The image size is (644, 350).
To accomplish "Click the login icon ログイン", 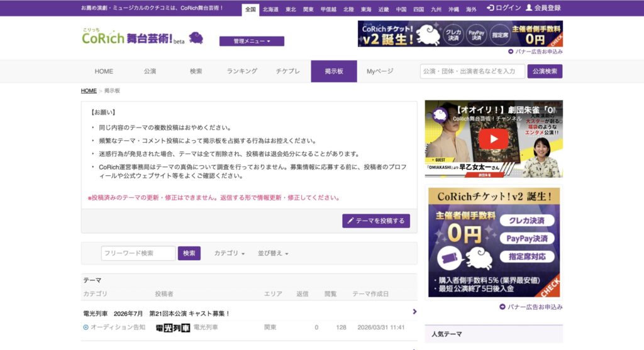I will (x=491, y=8).
